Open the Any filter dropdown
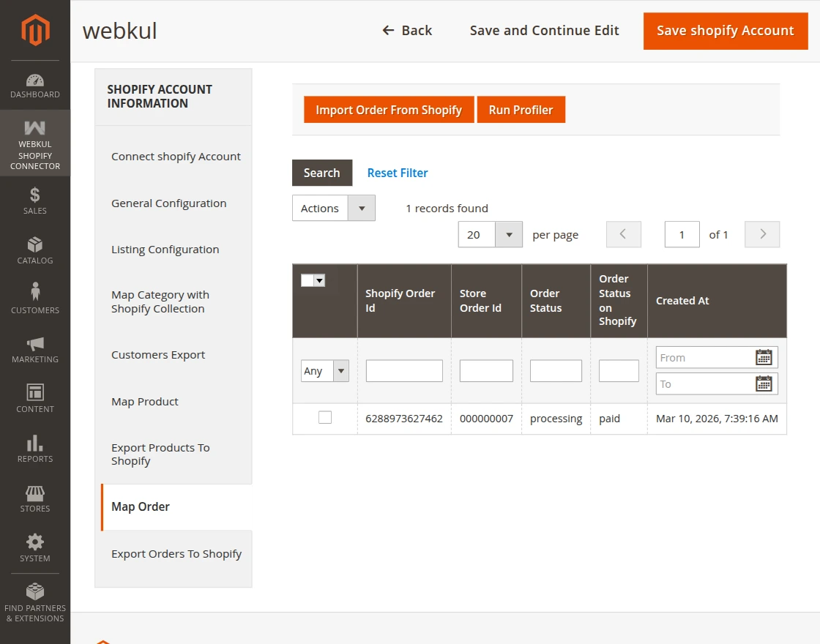 [x=325, y=370]
